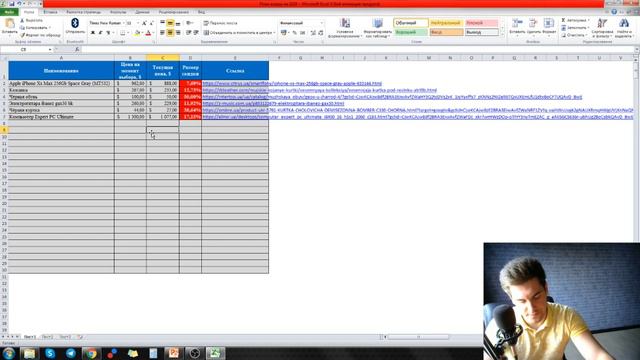The height and width of the screenshot is (360, 640).
Task: Open the Кожанка row hyperlink
Action: click(320, 90)
